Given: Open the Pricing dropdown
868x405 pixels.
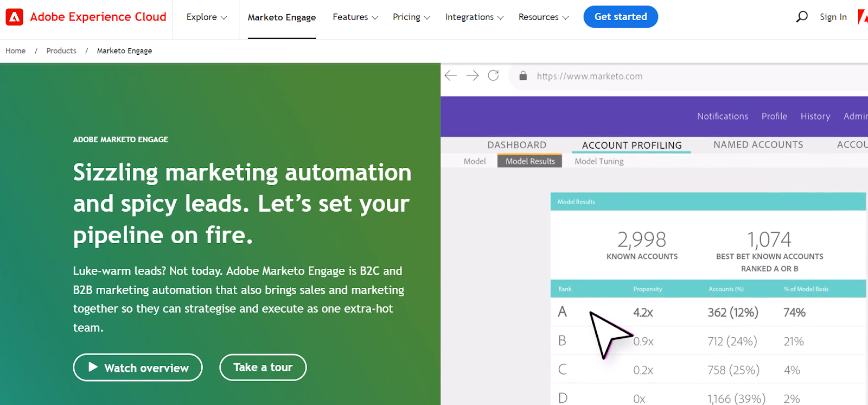Looking at the screenshot, I should 428,17.
